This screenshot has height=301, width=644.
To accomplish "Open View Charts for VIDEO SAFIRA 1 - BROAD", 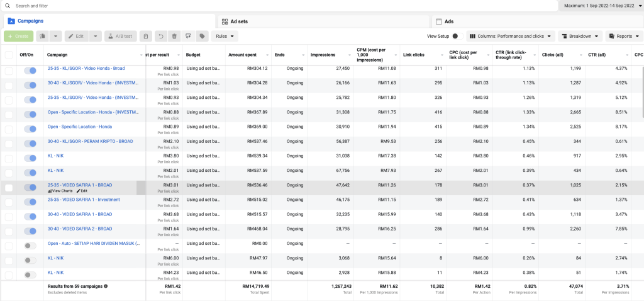I will coord(60,191).
